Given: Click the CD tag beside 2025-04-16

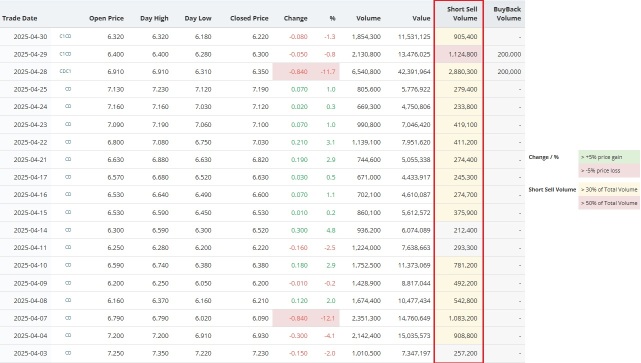Looking at the screenshot, I should pos(68,195).
